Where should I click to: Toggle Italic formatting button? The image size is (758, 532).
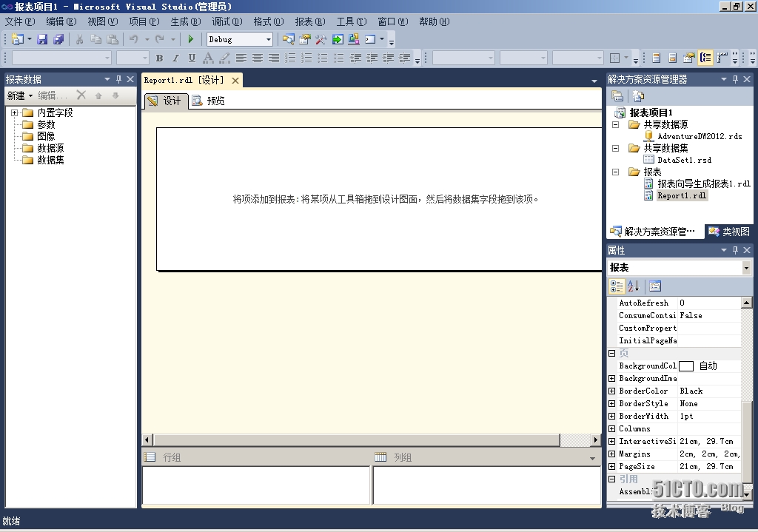click(x=175, y=58)
